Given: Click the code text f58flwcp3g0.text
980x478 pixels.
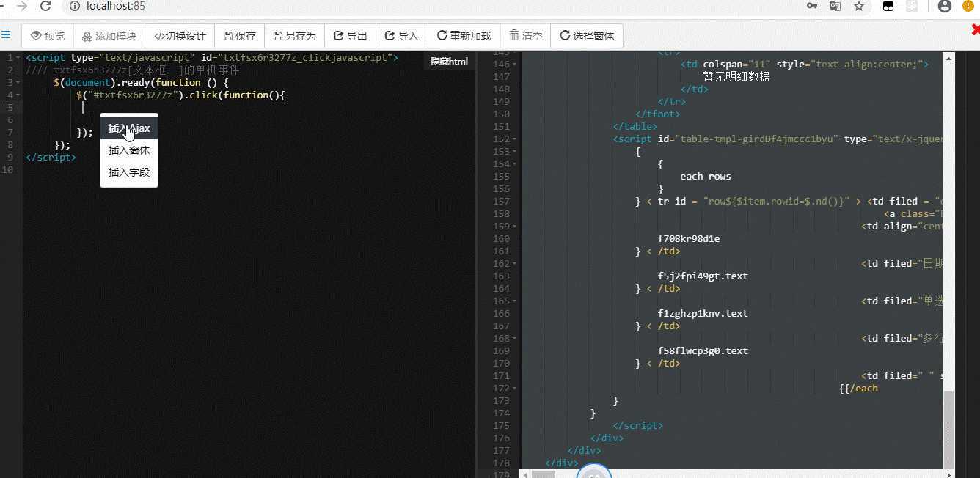Looking at the screenshot, I should point(703,351).
